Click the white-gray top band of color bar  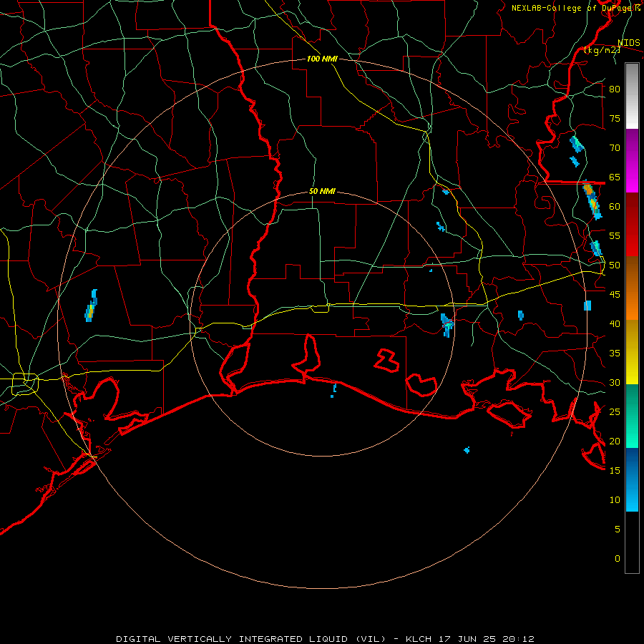coord(632,96)
